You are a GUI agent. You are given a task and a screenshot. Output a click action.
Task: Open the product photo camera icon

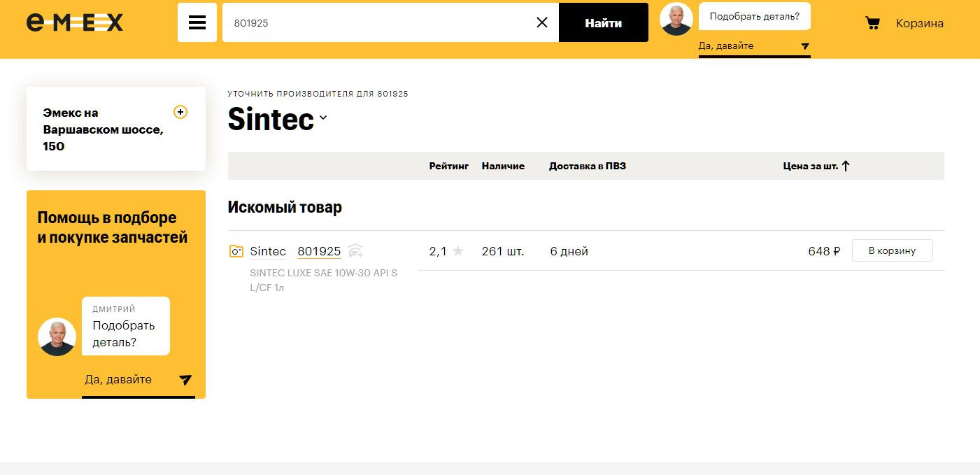point(236,251)
